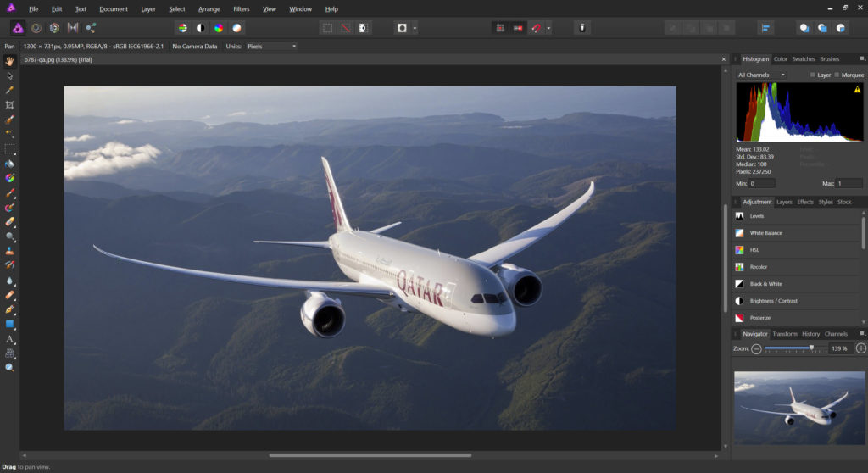This screenshot has height=473, width=868.
Task: Expand the Quick Mask options arrow
Action: point(415,28)
